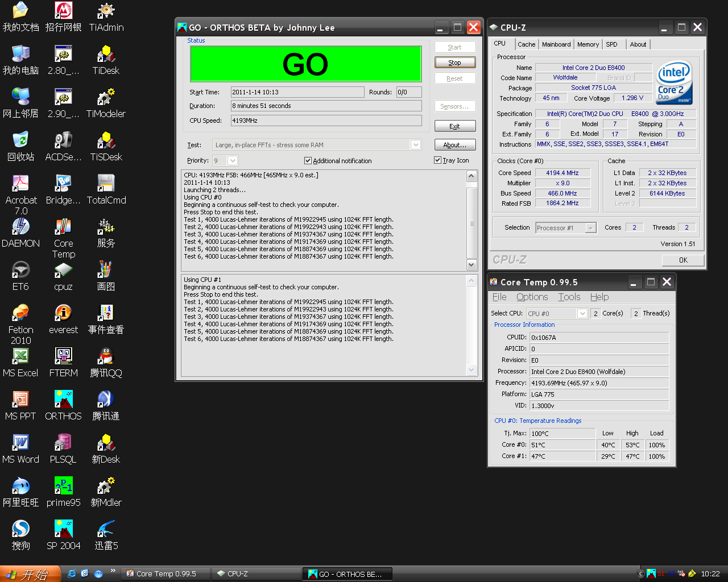The height and width of the screenshot is (582, 728).
Task: Click the scroll-down arrow of the CPU #0 log
Action: pos(471,265)
